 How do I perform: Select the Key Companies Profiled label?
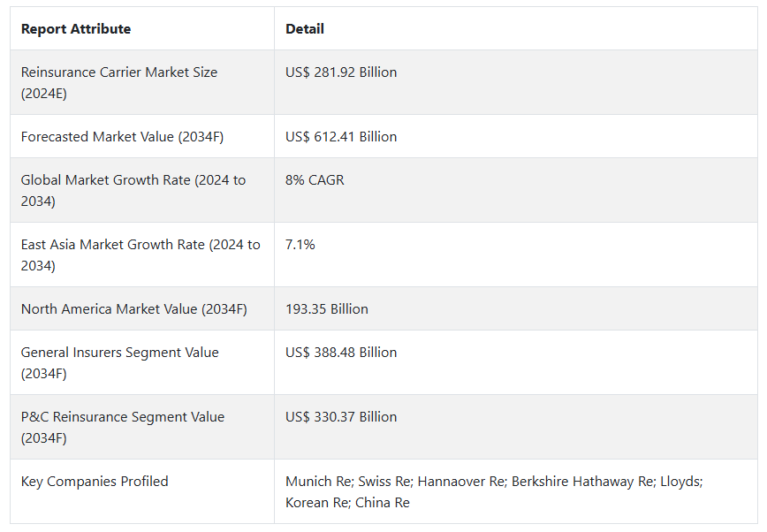(95, 482)
